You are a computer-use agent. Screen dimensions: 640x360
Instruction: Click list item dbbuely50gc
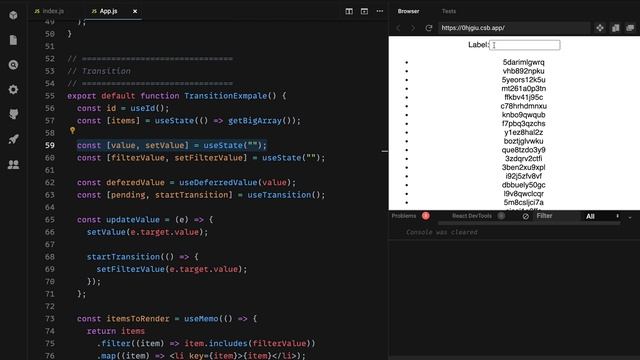point(523,185)
